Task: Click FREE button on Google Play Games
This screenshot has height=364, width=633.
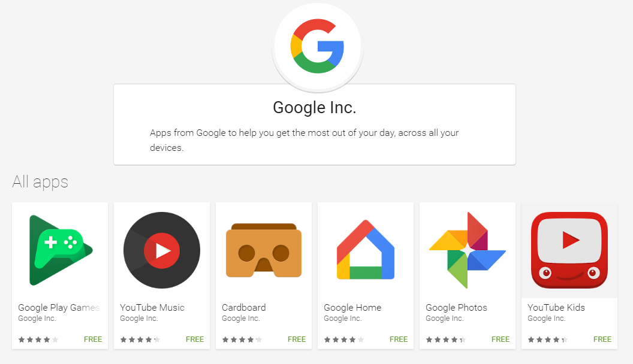Action: [93, 339]
